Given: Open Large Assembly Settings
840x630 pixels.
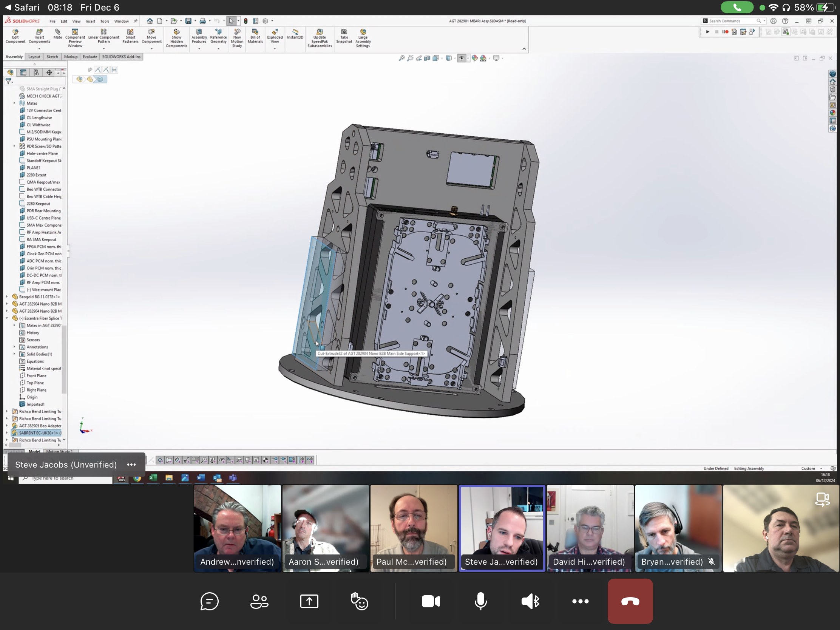Looking at the screenshot, I should click(363, 39).
